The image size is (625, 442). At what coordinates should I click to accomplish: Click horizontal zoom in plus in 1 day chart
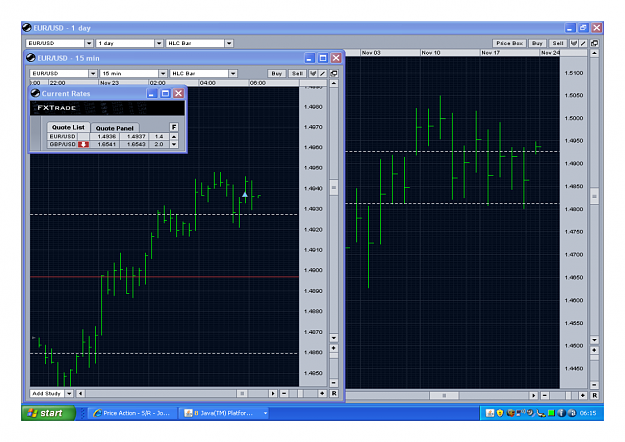(583, 395)
